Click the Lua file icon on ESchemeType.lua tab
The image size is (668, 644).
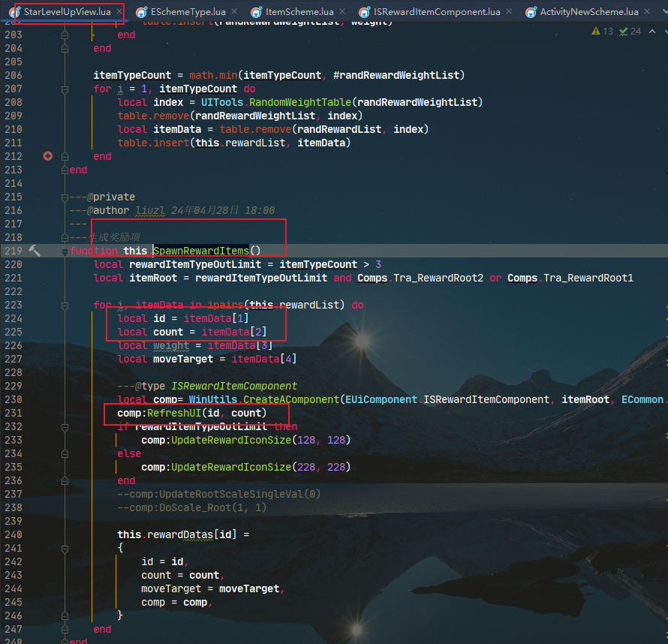click(141, 12)
